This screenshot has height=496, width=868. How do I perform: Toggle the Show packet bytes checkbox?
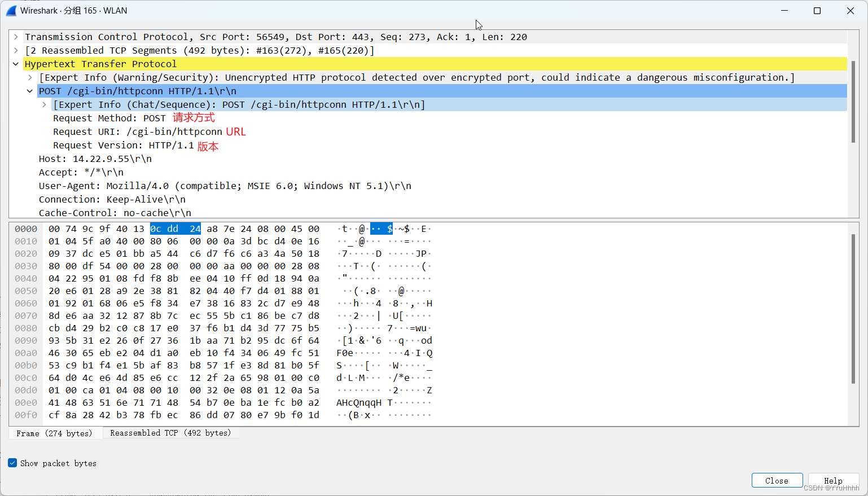12,463
